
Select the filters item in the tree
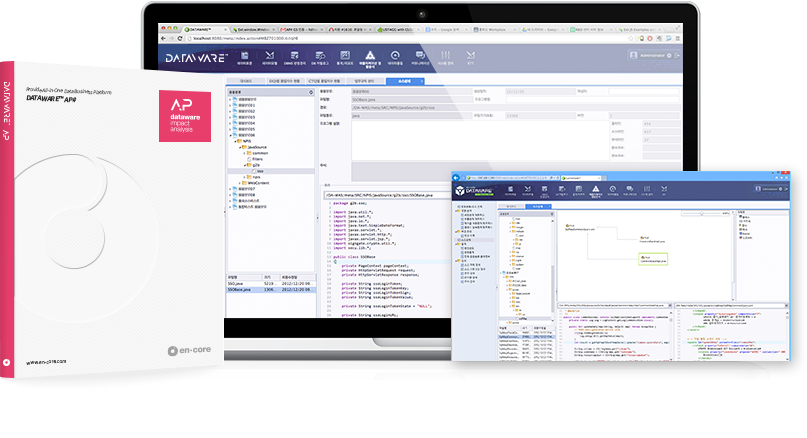257,159
